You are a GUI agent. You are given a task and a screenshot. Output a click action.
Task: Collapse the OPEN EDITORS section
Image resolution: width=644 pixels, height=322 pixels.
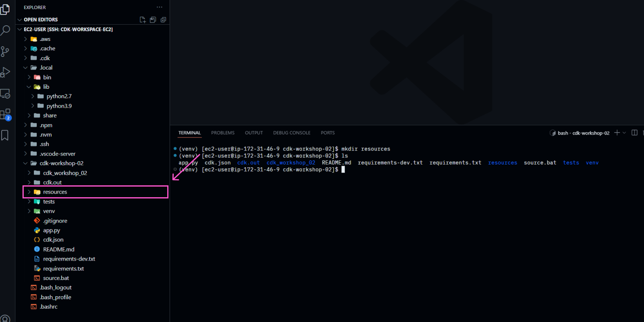pyautogui.click(x=20, y=20)
